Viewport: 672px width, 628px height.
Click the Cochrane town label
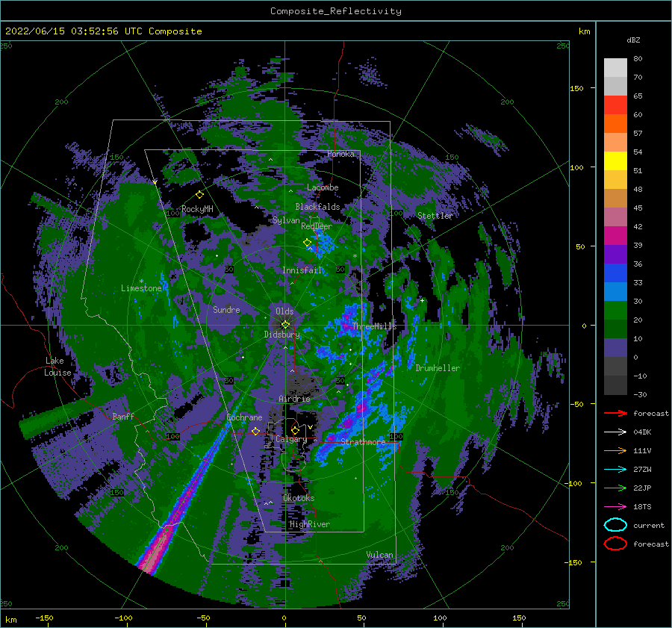pyautogui.click(x=244, y=417)
